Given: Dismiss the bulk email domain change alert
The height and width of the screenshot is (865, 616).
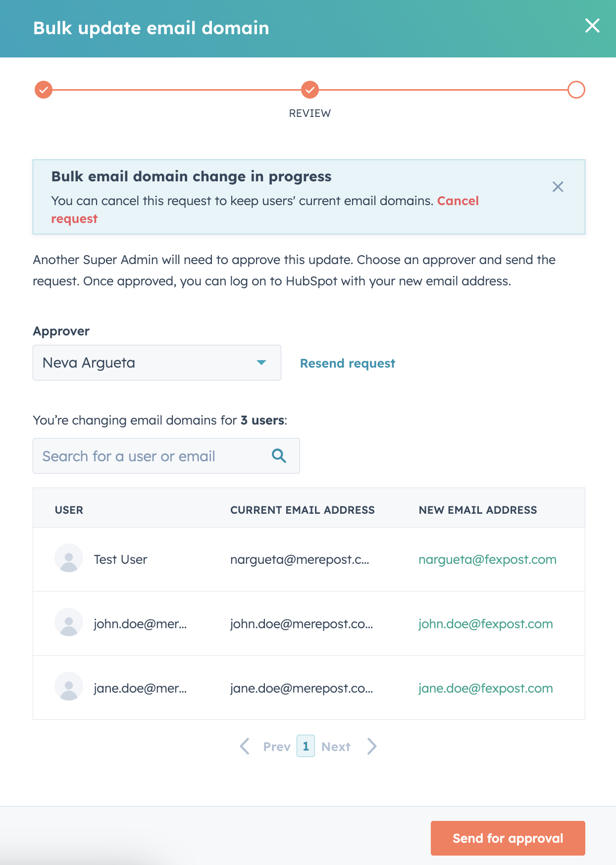Looking at the screenshot, I should point(558,187).
